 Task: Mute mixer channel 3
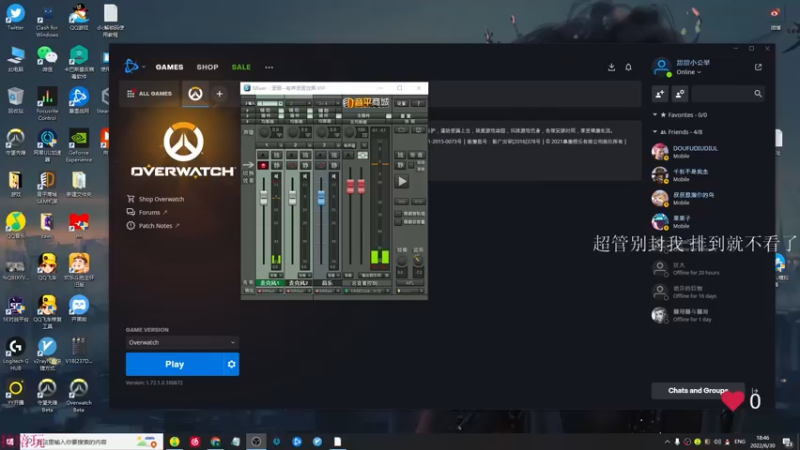pos(334,165)
